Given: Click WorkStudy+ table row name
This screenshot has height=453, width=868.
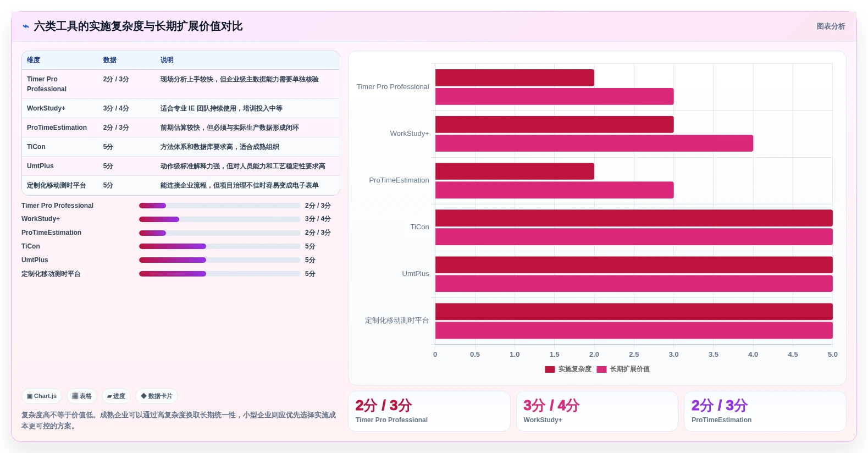Looking at the screenshot, I should [x=46, y=108].
